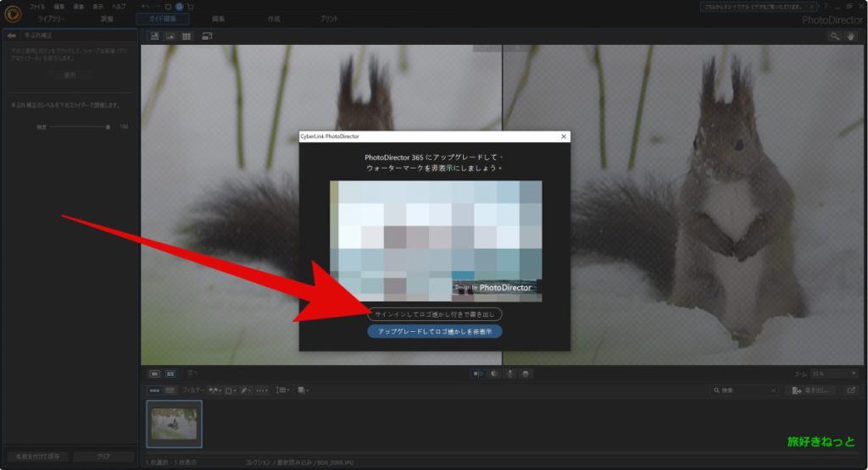868x470 pixels.
Task: Select single photo view mode icon
Action: click(170, 36)
